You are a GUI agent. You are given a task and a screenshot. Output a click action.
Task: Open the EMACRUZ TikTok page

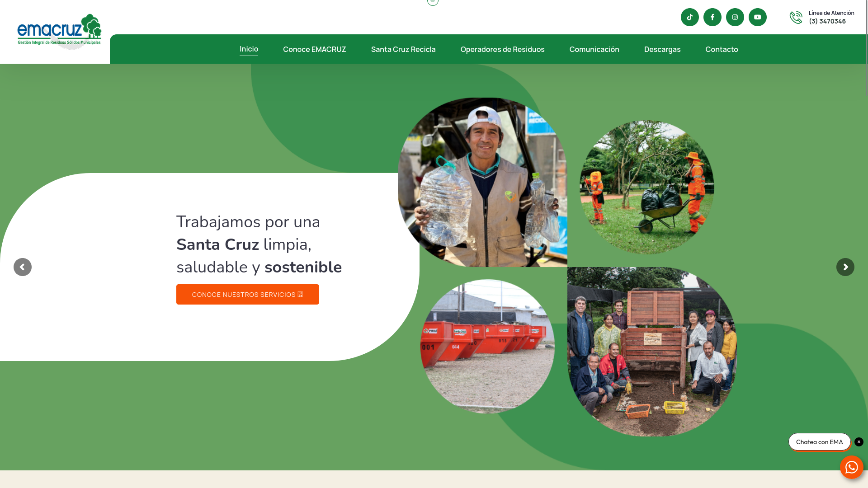click(689, 17)
